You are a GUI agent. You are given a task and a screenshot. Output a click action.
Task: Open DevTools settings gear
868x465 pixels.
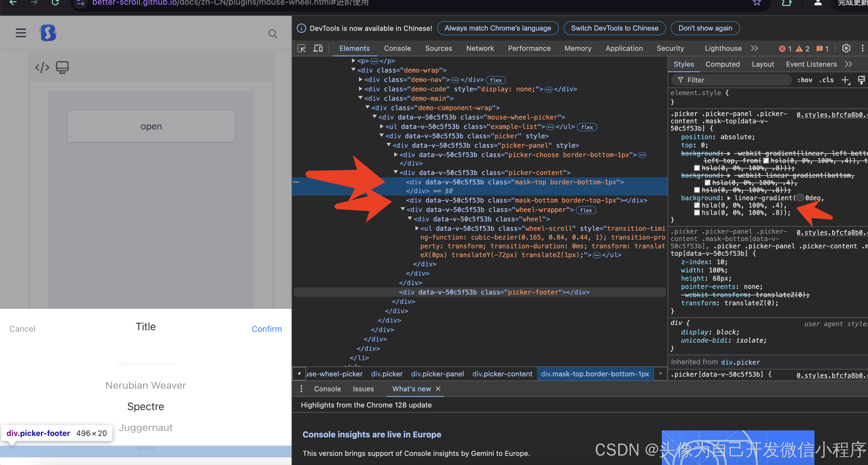[846, 48]
